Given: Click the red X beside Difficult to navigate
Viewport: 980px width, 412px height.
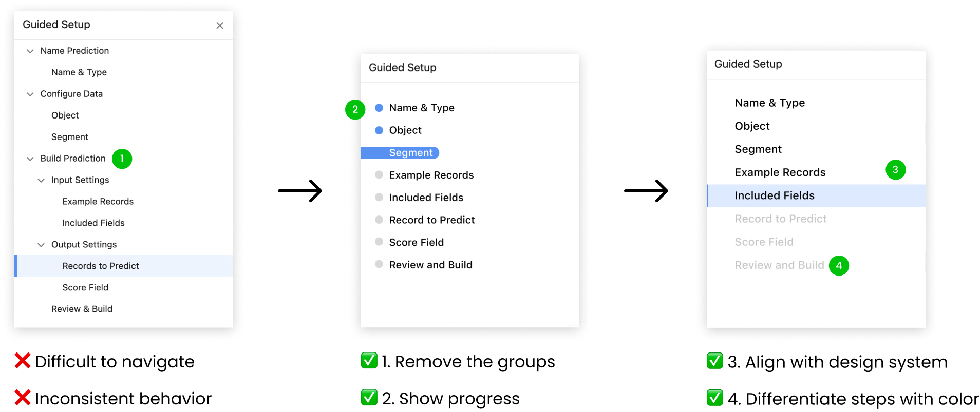Looking at the screenshot, I should click(22, 361).
